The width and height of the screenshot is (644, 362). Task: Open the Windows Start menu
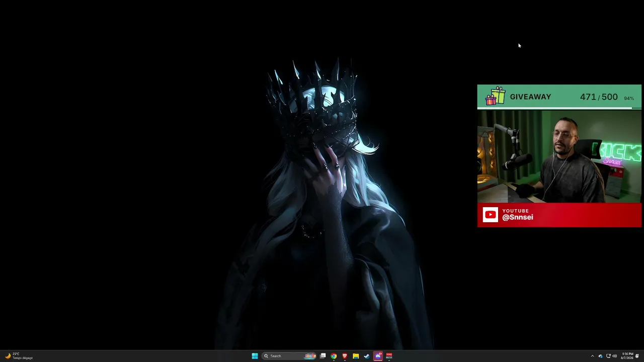[255, 356]
